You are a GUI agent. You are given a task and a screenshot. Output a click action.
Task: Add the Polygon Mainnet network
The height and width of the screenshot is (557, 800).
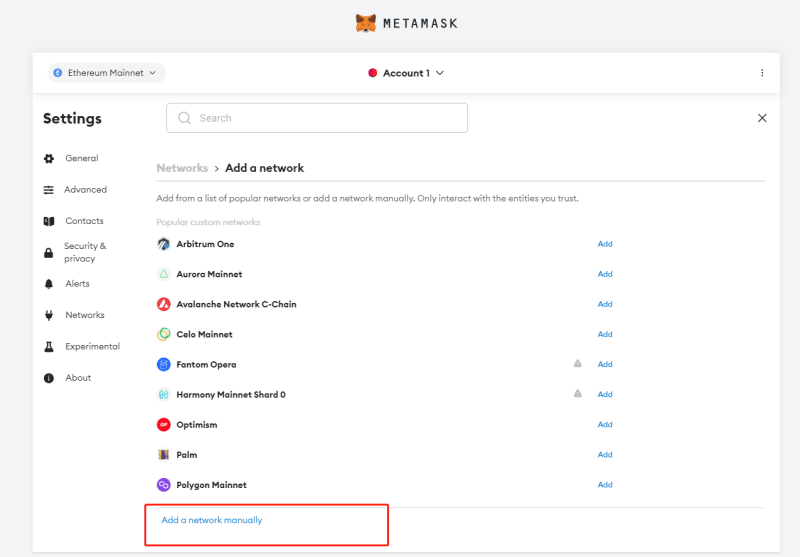pos(605,485)
